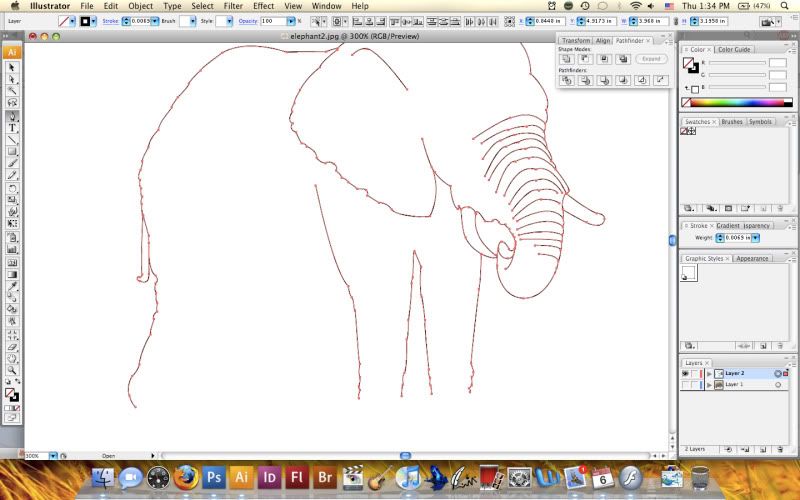800x500 pixels.
Task: Pick the black arrow Selection tool
Action: tap(13, 67)
